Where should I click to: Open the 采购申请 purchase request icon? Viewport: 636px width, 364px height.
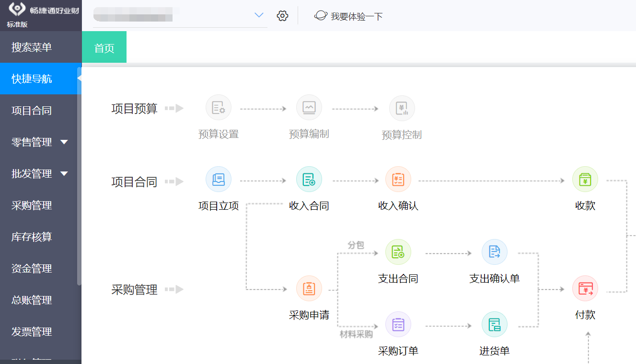click(309, 288)
